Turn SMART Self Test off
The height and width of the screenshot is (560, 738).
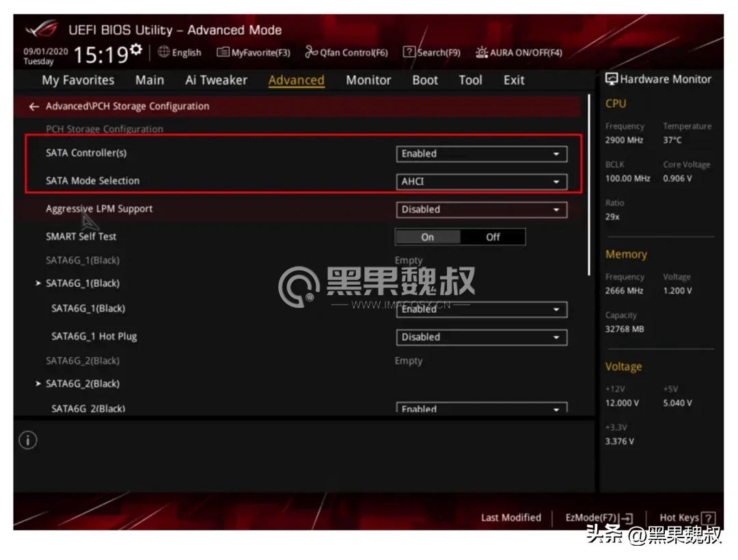coord(493,237)
